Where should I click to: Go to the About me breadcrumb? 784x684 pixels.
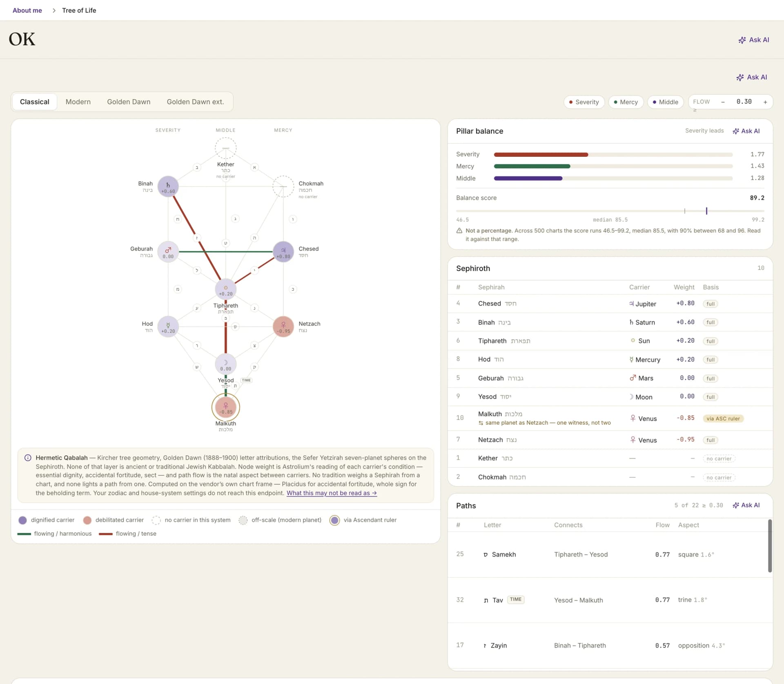[x=27, y=11]
